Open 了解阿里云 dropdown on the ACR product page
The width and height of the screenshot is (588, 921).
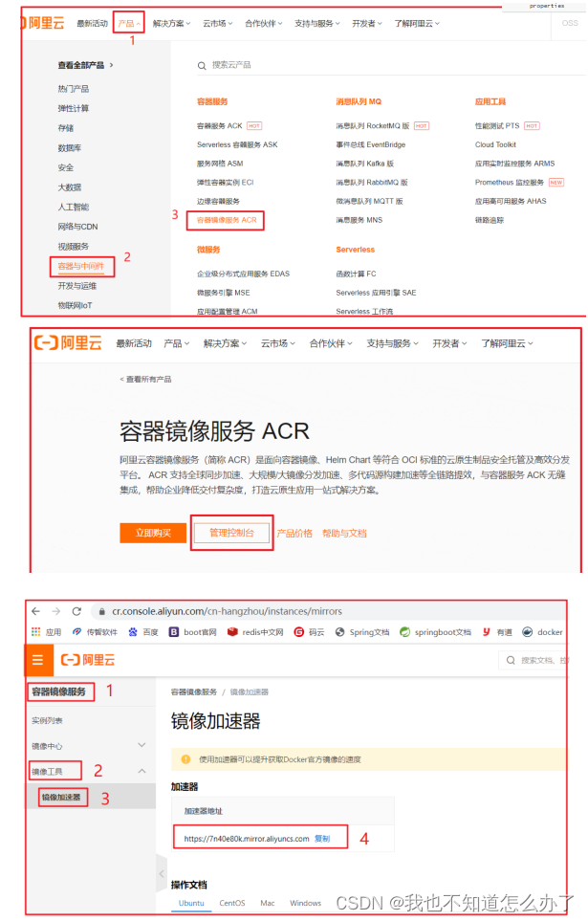pos(507,343)
